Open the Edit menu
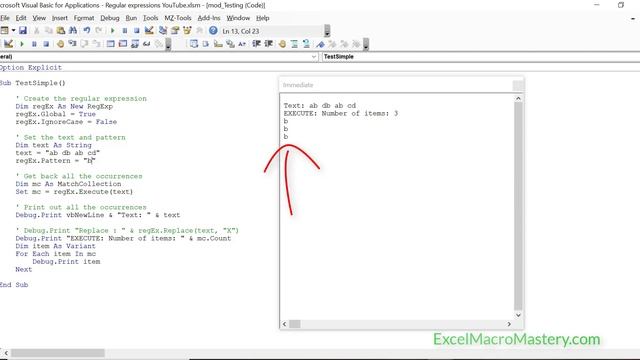Image resolution: width=640 pixels, height=360 pixels. pos(21,18)
